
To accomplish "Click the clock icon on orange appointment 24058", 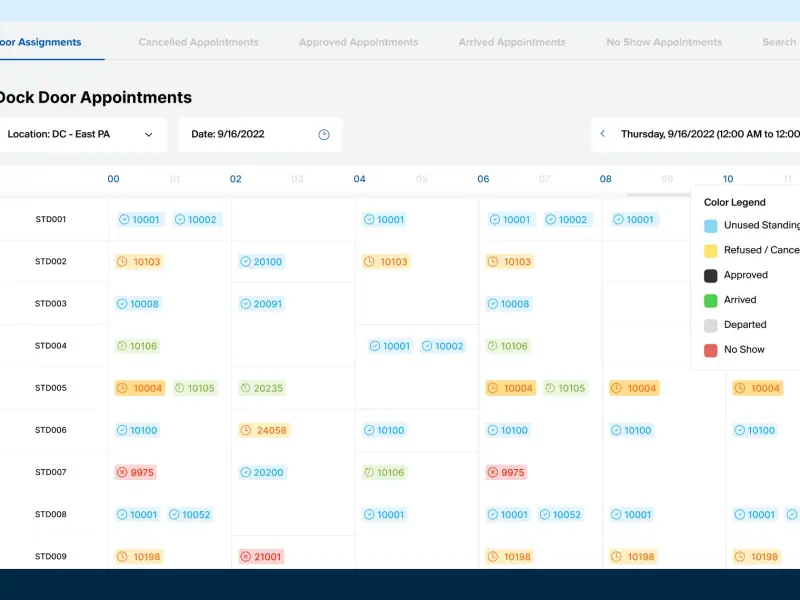I will click(x=246, y=431).
